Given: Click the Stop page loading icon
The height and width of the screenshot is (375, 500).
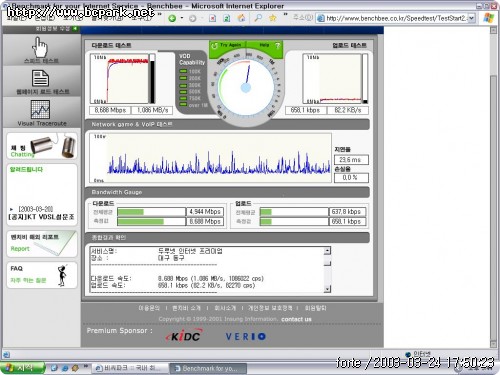Looking at the screenshot, I should (x=212, y=18).
